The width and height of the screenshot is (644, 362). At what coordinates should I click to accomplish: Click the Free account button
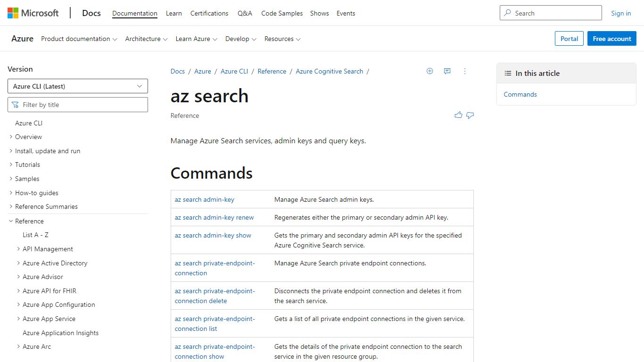(612, 39)
